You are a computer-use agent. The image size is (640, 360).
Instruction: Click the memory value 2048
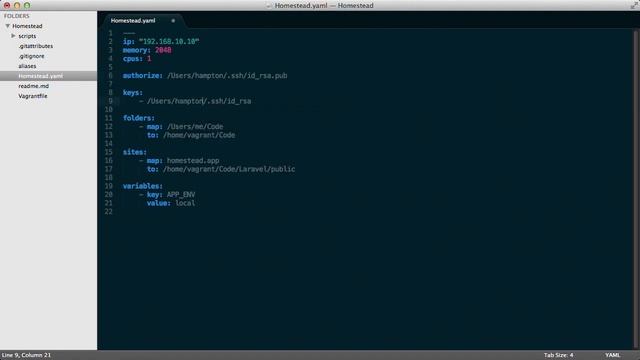coord(163,50)
